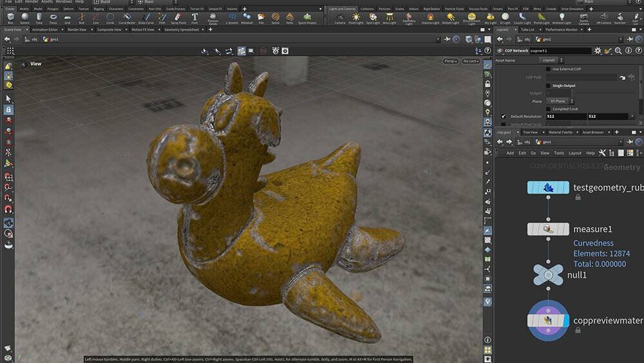The image size is (644, 363).
Task: Toggle the Default Resolution checkbox
Action: 503,116
